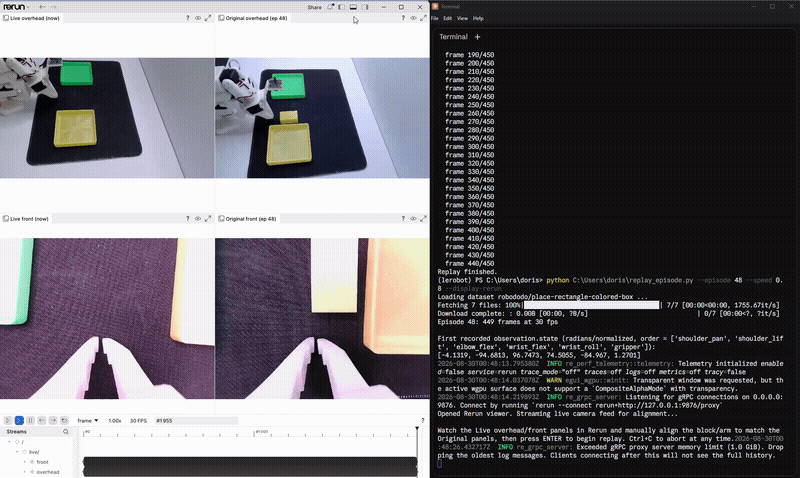Adjust the 1.00x playback speed value
Screen dimensions: 800x478
(x=114, y=420)
